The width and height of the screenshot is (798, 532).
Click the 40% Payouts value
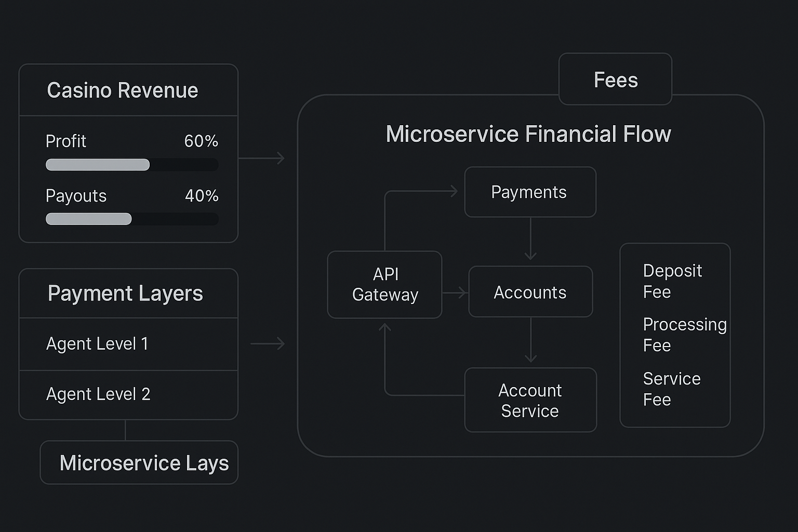point(202,196)
